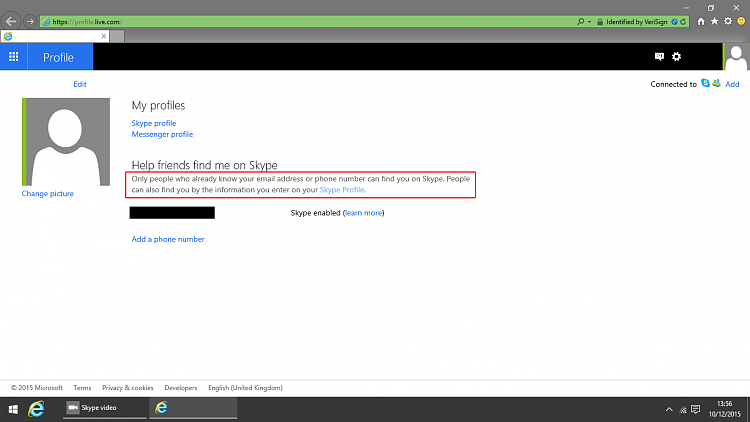Click the Messenger connected account icon

(x=717, y=84)
